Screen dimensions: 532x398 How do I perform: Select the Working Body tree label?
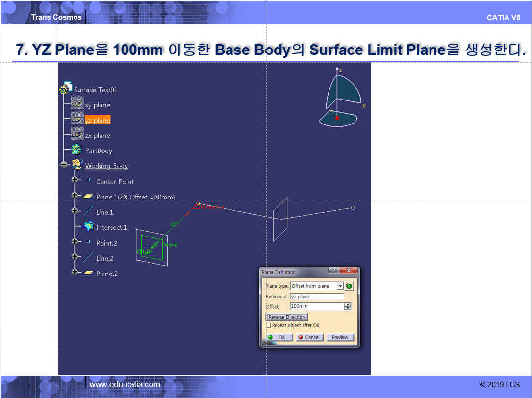click(x=106, y=166)
